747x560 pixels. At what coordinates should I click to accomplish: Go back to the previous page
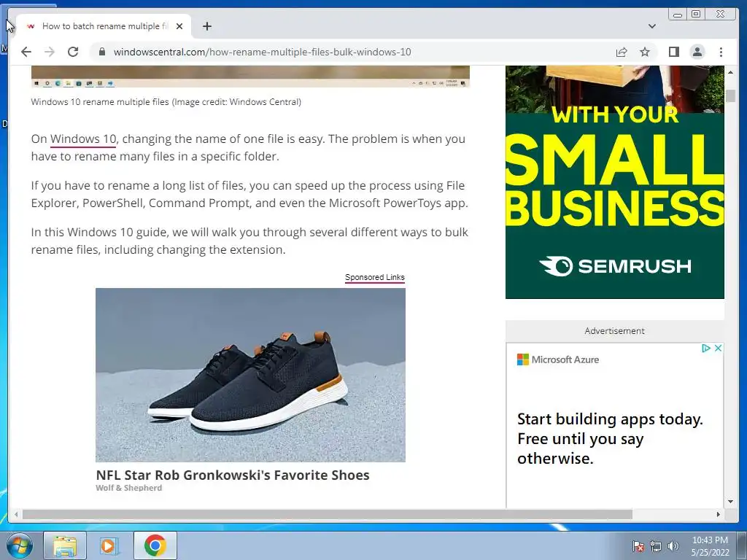[26, 52]
